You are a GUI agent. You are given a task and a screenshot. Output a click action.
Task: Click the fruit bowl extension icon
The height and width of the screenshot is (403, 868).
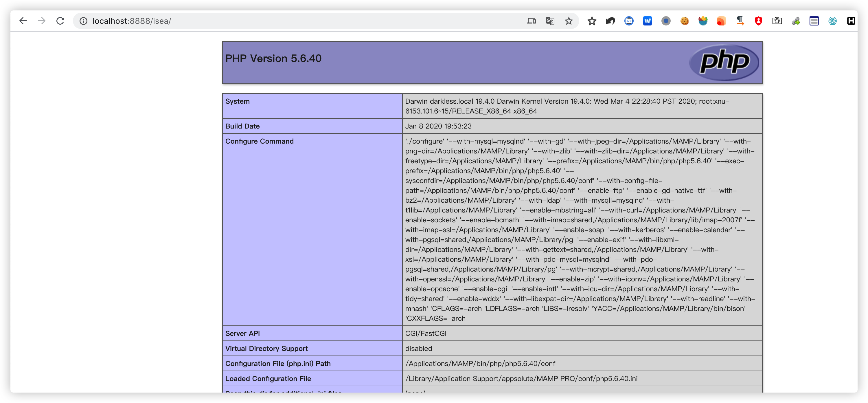point(703,21)
